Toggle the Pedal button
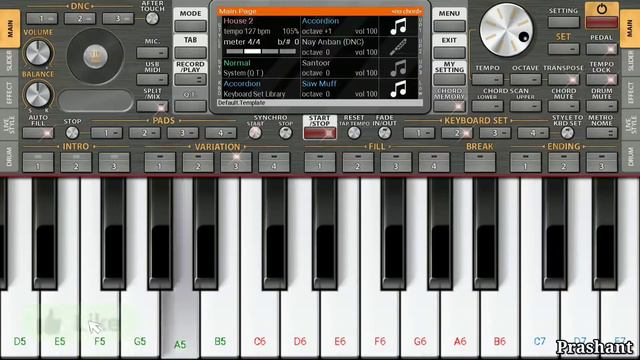 [x=602, y=49]
